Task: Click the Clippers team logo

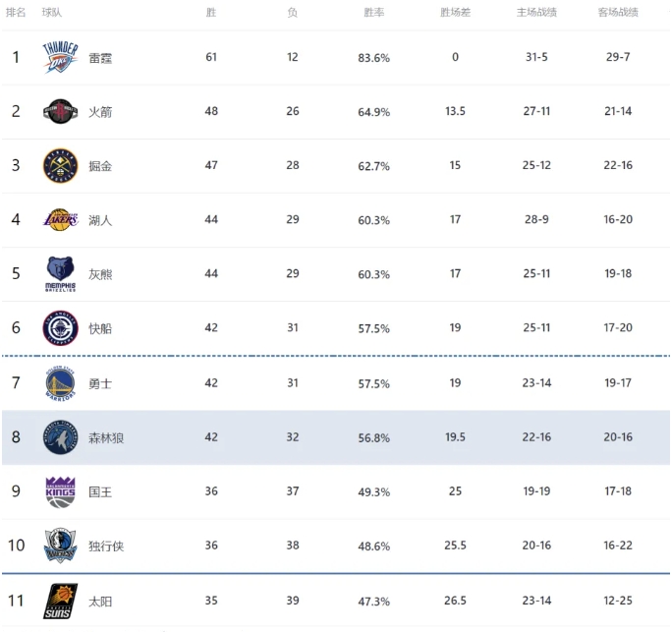Action: coord(61,328)
